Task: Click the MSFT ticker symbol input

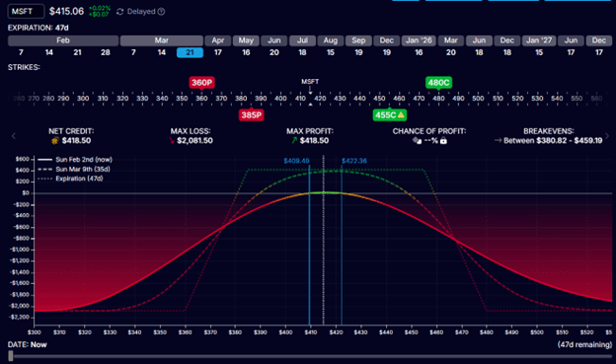Action: click(26, 12)
